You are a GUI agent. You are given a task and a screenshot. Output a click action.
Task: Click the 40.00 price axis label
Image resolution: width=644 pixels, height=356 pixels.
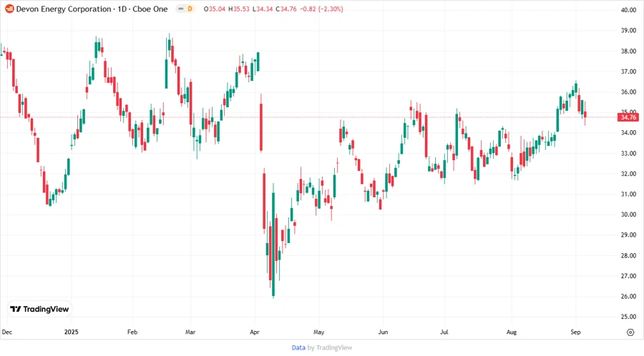(628, 10)
